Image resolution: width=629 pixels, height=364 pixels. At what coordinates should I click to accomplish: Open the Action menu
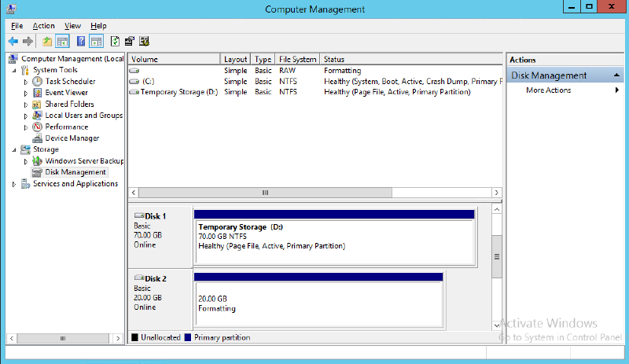[x=43, y=26]
